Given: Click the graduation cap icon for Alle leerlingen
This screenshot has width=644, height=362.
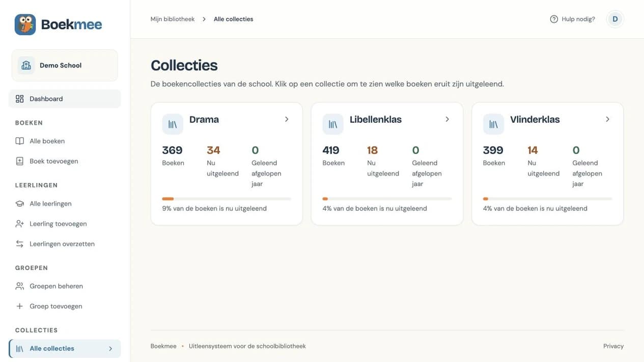Looking at the screenshot, I should pos(19,203).
